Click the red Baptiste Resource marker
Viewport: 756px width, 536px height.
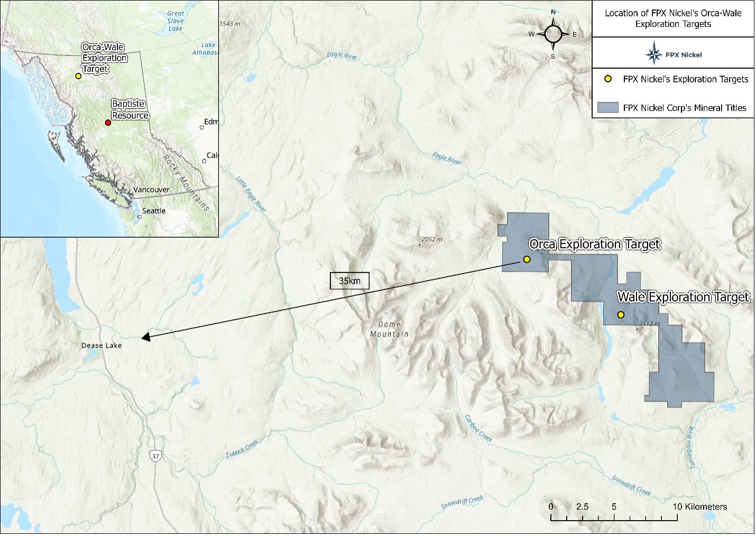pyautogui.click(x=108, y=123)
